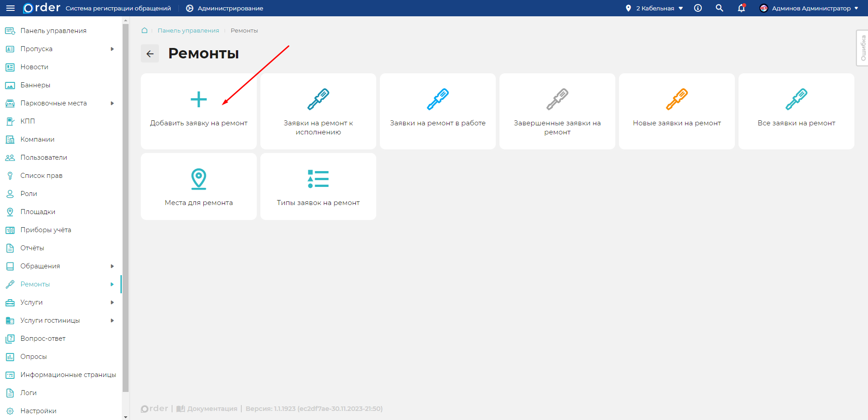The image size is (868, 420).
Task: Open the Ошибка side tab on right edge
Action: 862,48
